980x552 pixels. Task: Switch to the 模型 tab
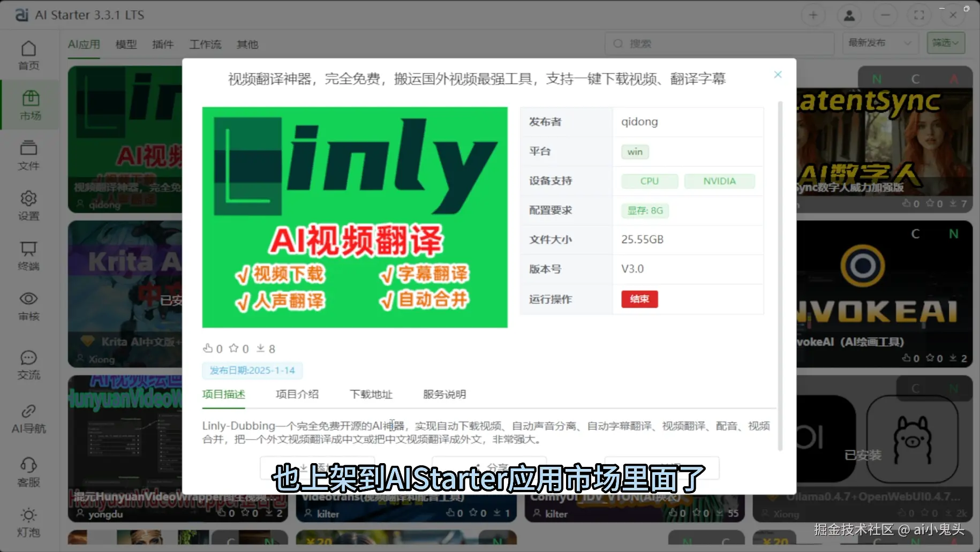[x=126, y=44]
